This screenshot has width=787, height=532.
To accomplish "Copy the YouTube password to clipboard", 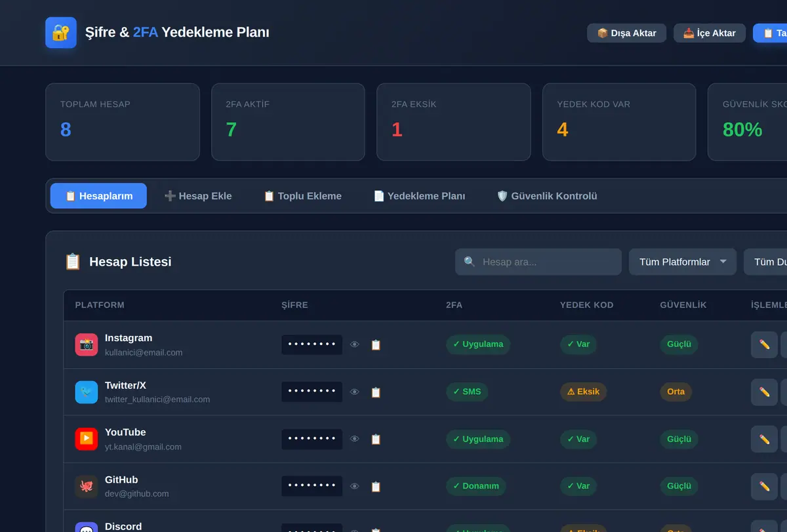I will pos(376,439).
